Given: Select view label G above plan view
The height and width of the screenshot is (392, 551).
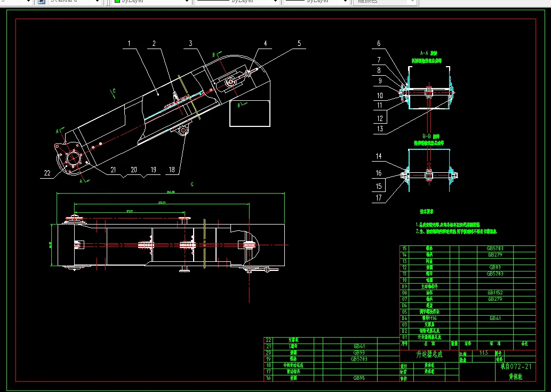Looking at the screenshot, I should pos(192,184).
